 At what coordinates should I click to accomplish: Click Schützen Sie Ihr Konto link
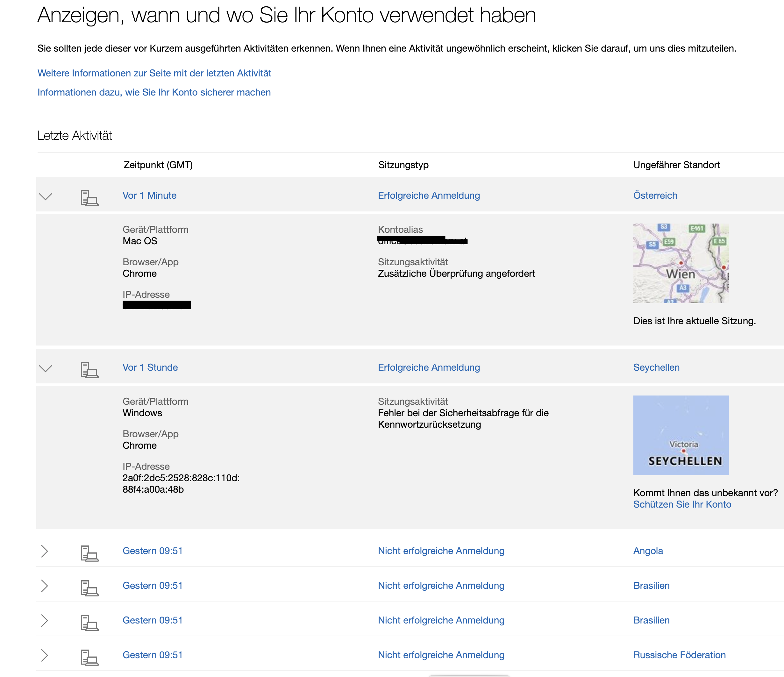click(x=682, y=504)
